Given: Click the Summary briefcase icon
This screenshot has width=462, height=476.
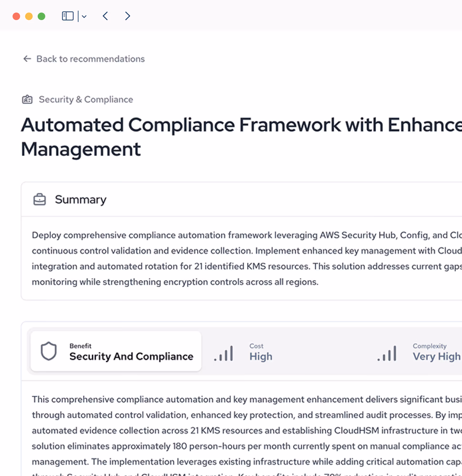Looking at the screenshot, I should [39, 199].
